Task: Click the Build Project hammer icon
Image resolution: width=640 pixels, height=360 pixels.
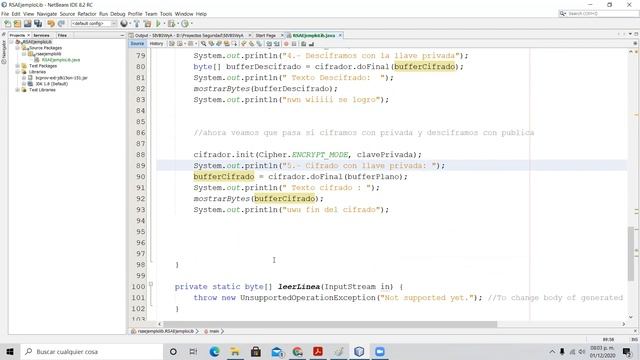Action: (x=137, y=24)
